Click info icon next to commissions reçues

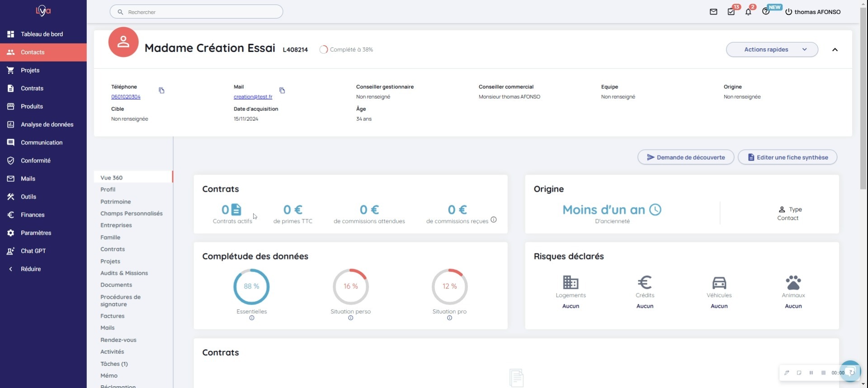click(x=494, y=220)
